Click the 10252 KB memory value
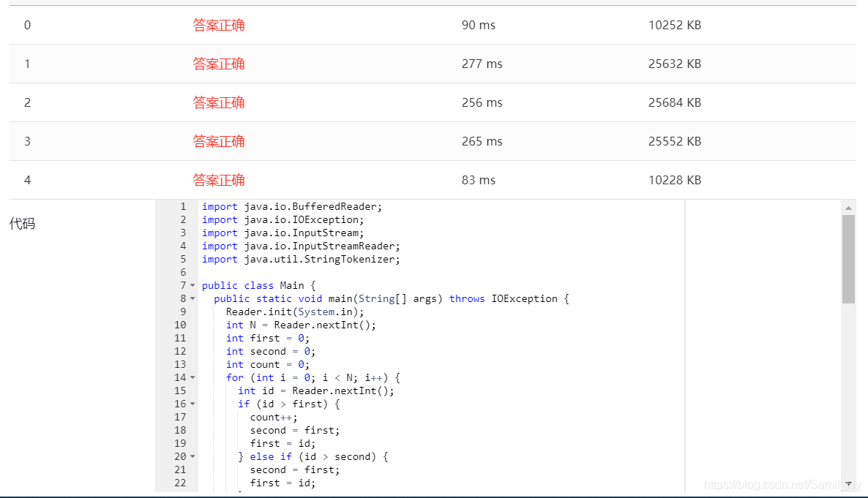This screenshot has height=498, width=868. pyautogui.click(x=675, y=25)
